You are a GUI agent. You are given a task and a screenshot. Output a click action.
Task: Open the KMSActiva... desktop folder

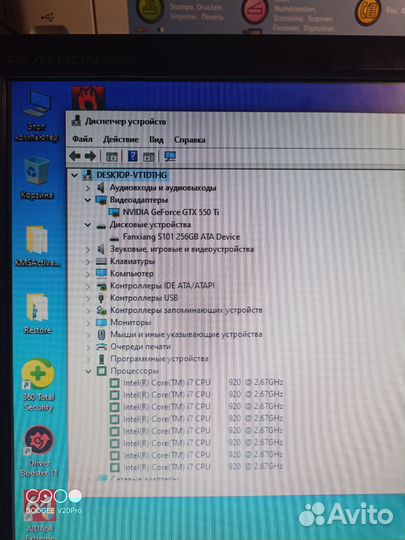(37, 247)
